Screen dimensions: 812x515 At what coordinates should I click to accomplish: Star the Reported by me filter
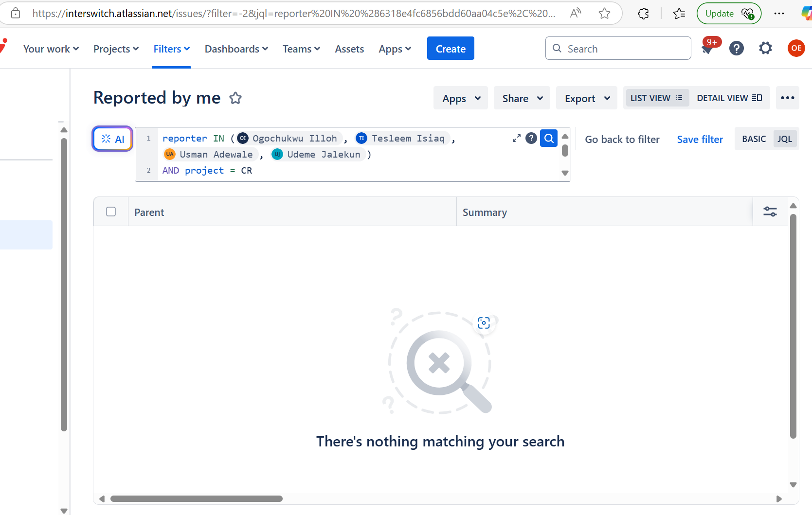(x=235, y=98)
